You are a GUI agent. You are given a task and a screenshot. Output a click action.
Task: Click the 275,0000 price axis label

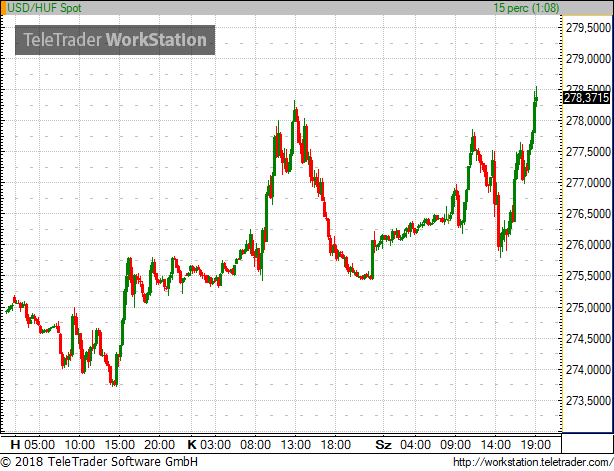588,308
